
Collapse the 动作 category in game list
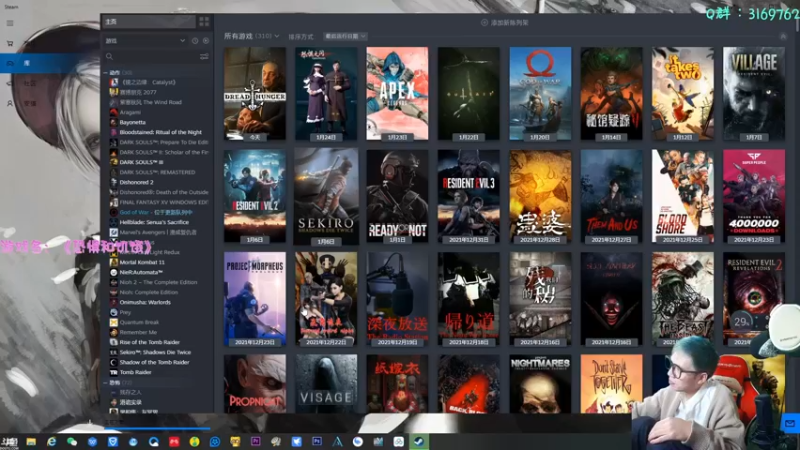106,73
